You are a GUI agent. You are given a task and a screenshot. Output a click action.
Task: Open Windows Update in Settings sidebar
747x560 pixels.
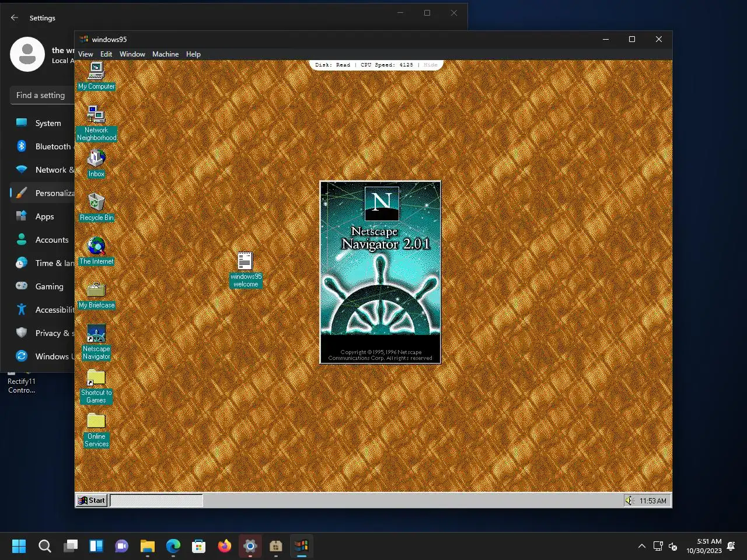[42, 356]
